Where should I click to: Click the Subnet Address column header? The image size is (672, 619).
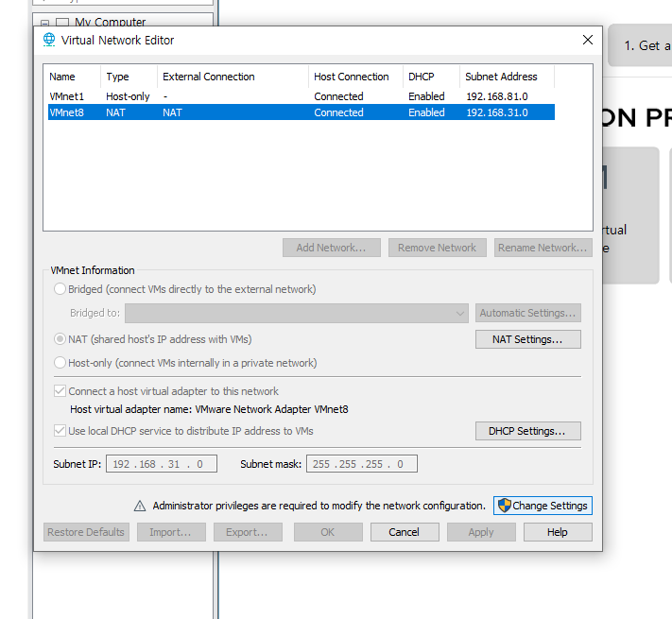tap(507, 77)
